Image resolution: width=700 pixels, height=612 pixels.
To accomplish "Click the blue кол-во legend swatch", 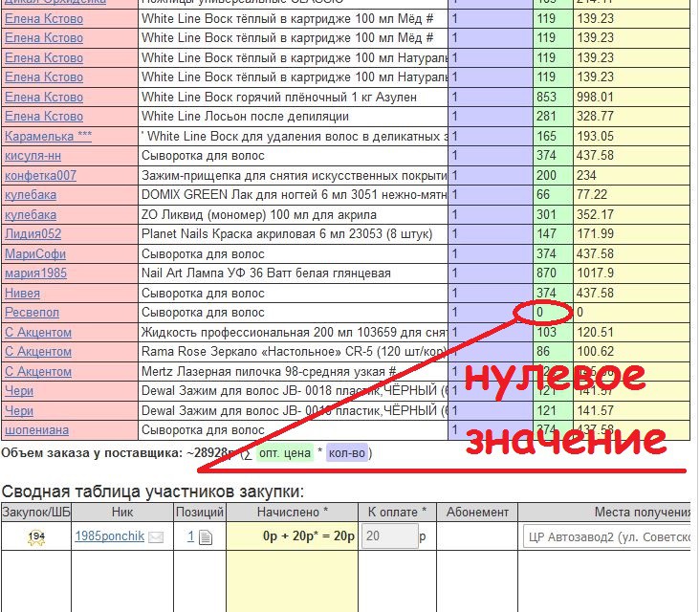I will coord(347,453).
